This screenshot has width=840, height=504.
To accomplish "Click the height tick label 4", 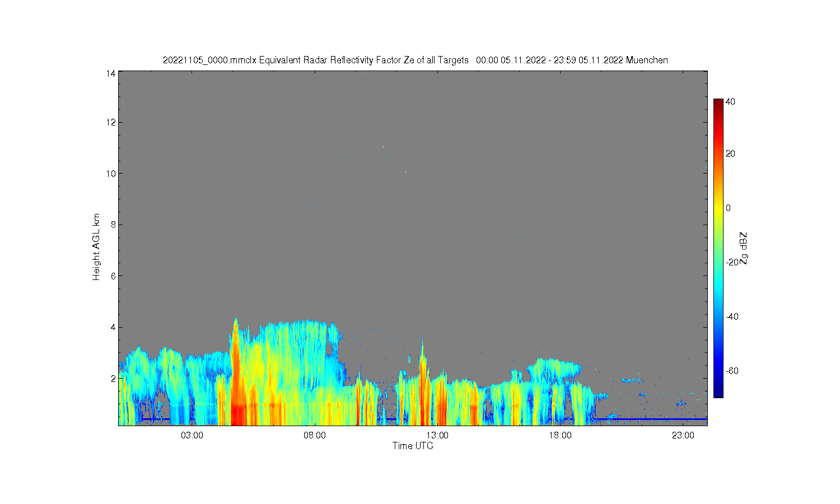I will 114,327.
